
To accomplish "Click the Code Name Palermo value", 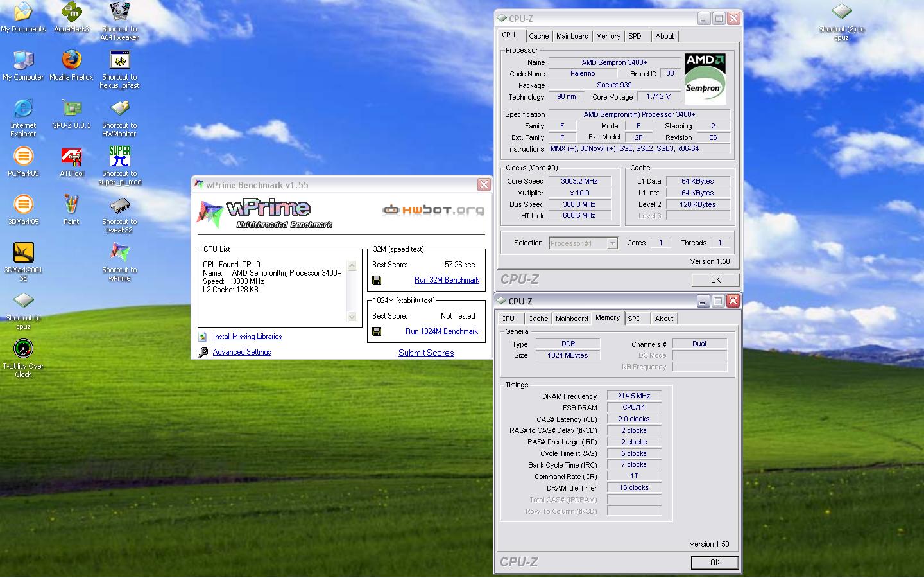I will click(583, 73).
